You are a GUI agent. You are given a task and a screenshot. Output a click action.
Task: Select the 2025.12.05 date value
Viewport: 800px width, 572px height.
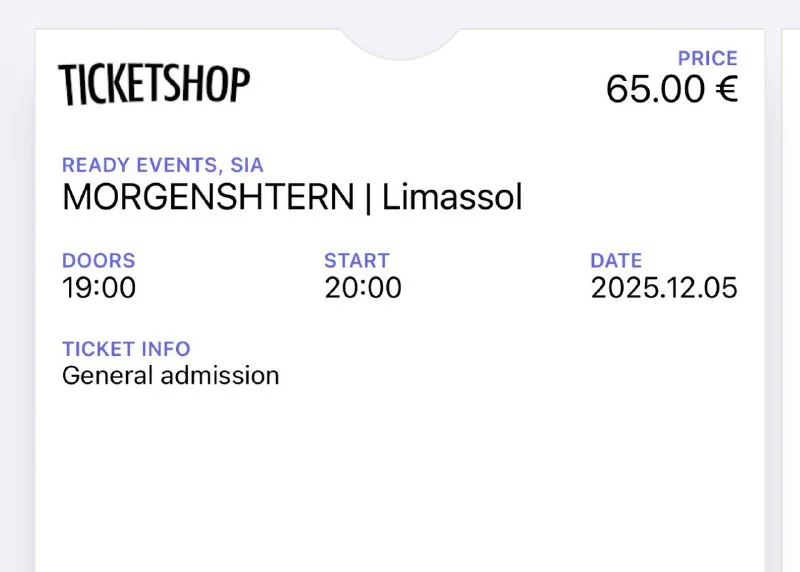pos(664,288)
